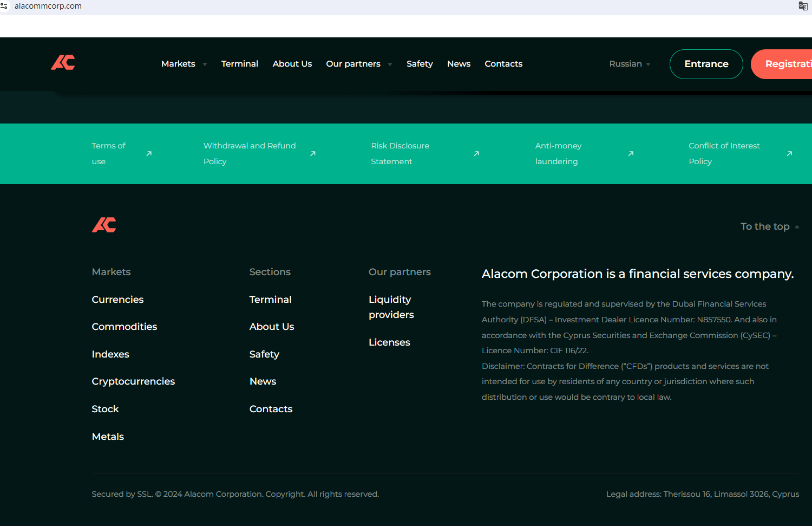Click the 'Alacom Corporation is a financial services company.' heading
Screen dimensions: 812x526
[x=638, y=274]
